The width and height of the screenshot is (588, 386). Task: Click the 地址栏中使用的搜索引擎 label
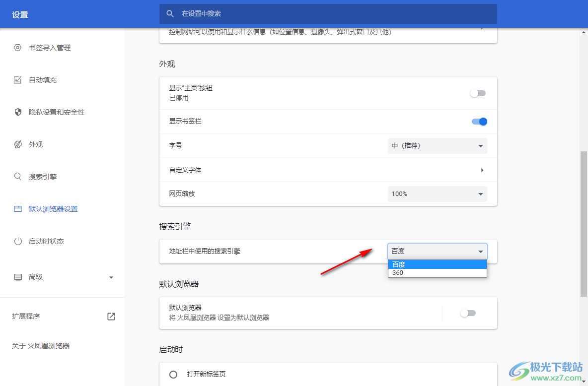pos(205,252)
